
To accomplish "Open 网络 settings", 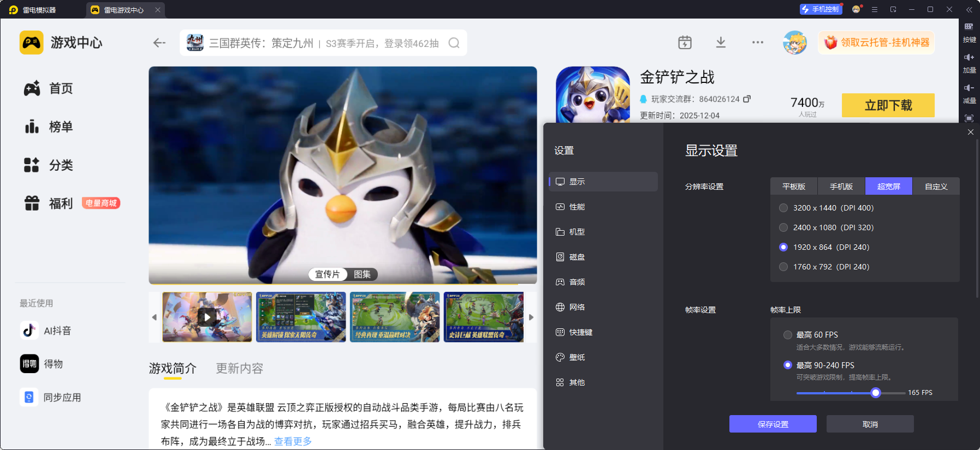I will (x=603, y=307).
